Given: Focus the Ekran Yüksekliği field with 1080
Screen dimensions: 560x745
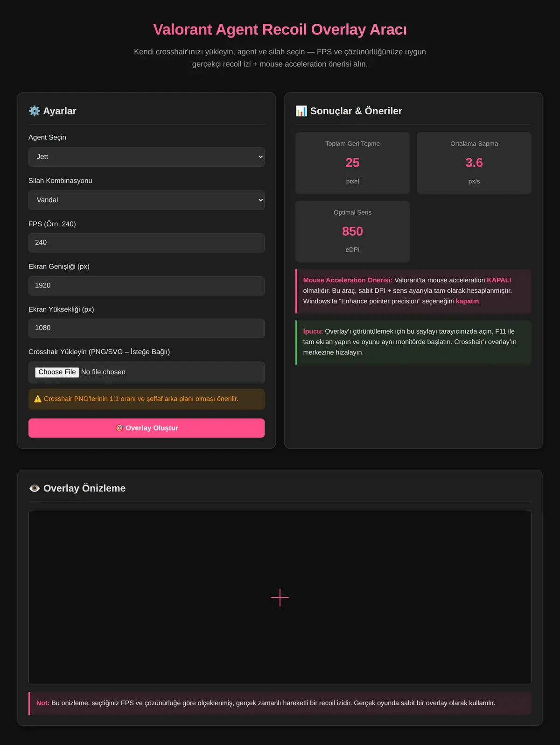Looking at the screenshot, I should 147,328.
